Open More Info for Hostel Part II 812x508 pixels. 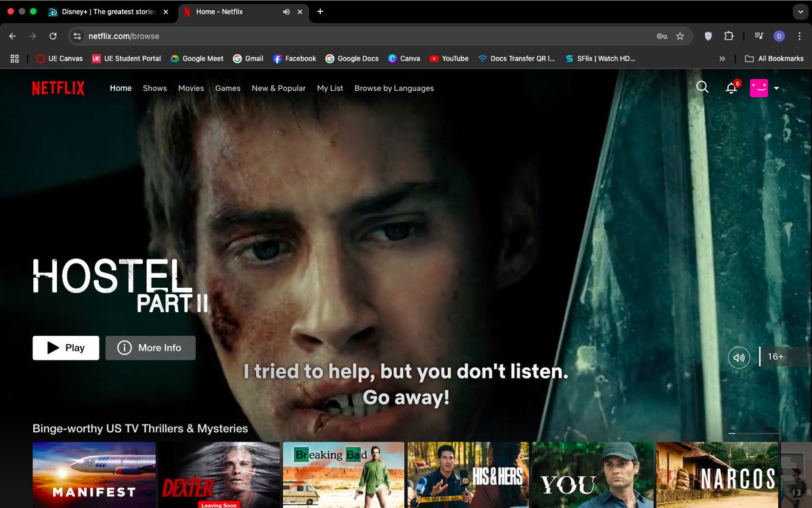point(150,348)
